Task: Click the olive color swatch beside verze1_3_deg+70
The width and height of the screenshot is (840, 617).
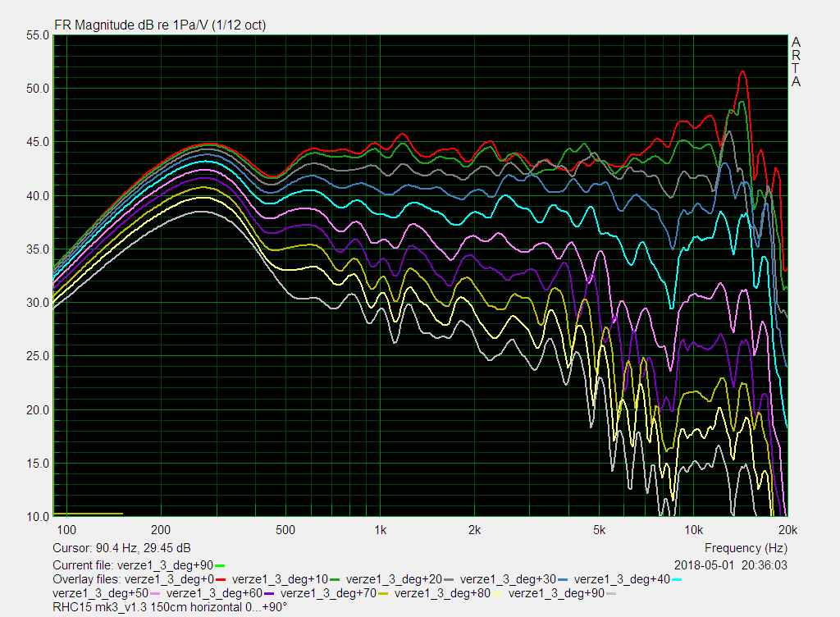Action: tap(383, 593)
